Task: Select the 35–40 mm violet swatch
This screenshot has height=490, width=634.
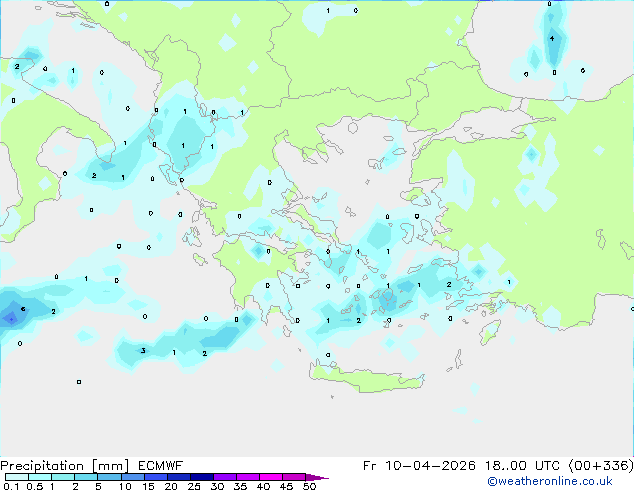Action: click(x=247, y=477)
